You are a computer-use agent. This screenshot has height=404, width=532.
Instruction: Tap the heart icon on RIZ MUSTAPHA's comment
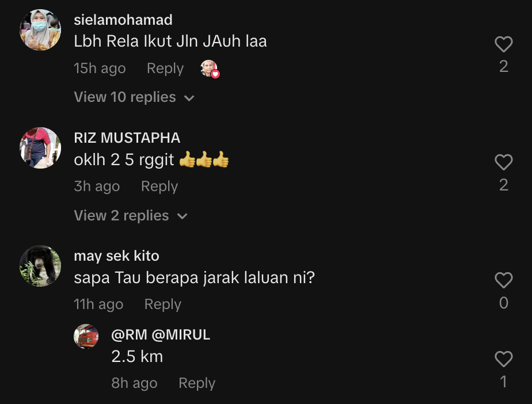click(x=503, y=162)
